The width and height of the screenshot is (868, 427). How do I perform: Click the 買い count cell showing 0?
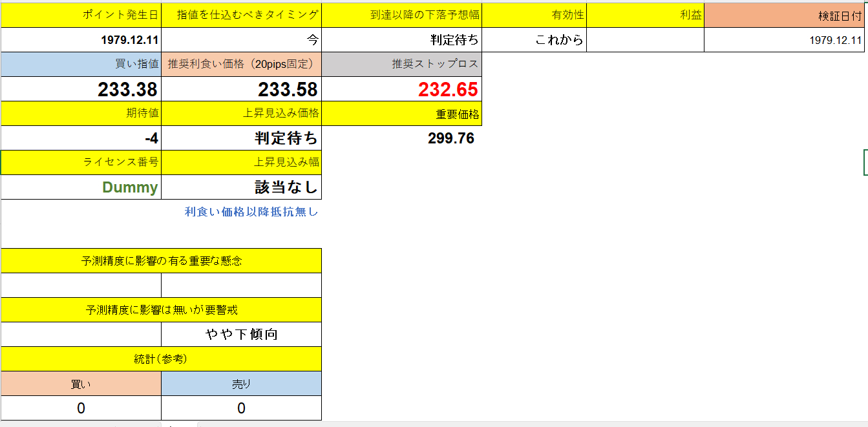80,408
